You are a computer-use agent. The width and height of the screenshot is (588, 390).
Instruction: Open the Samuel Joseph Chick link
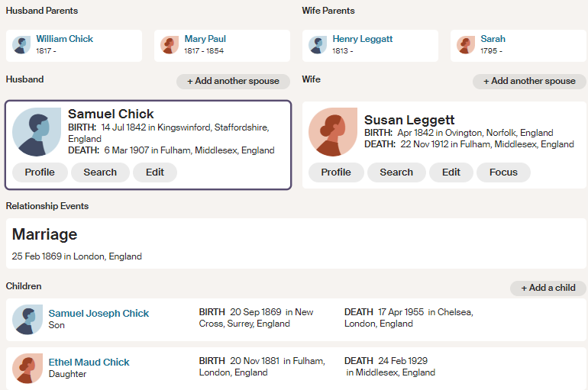click(x=99, y=314)
